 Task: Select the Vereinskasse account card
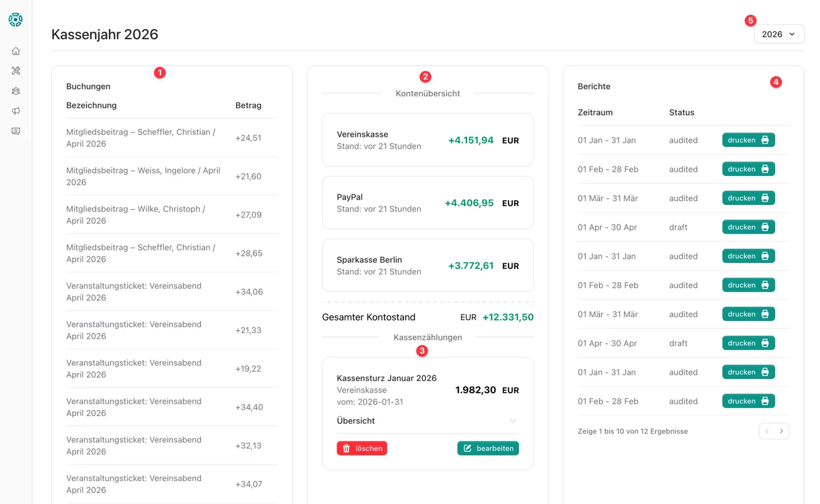[428, 140]
